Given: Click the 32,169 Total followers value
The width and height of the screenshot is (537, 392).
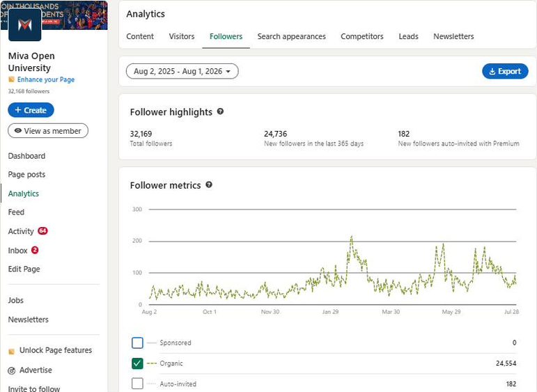Looking at the screenshot, I should point(141,134).
